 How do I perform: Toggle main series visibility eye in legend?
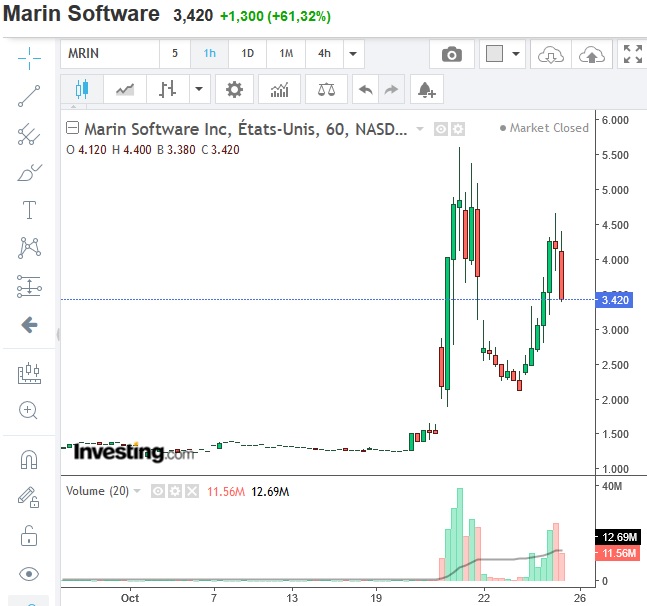click(440, 129)
